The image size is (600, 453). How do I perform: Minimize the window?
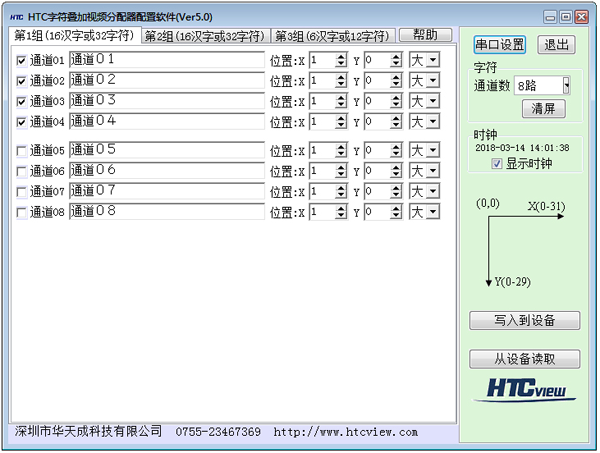[x=550, y=17]
